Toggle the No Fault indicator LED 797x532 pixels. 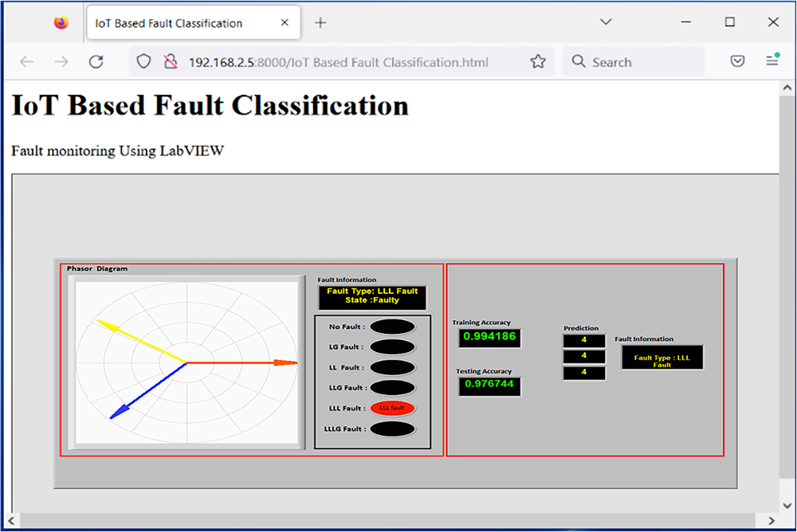(x=392, y=327)
